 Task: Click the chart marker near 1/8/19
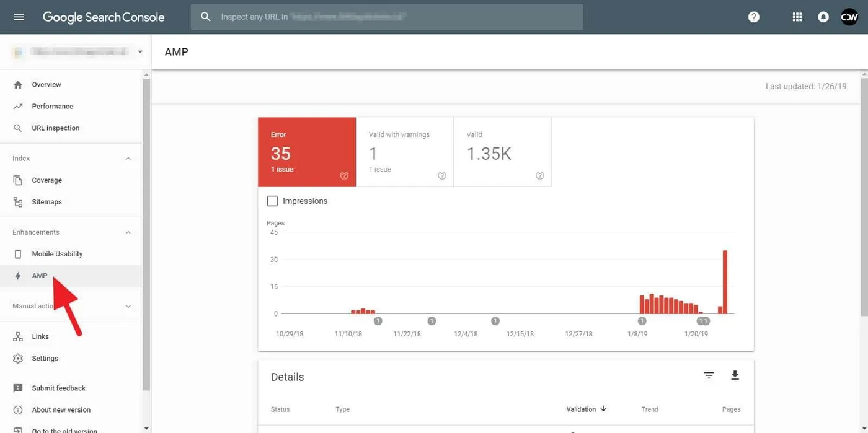pyautogui.click(x=642, y=321)
